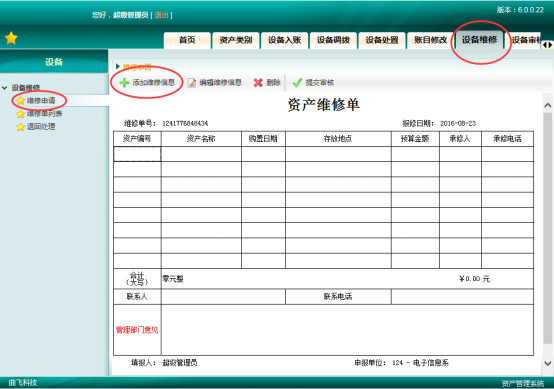Click the 填报人 value 超级管理员
The image size is (554, 389).
point(180,363)
